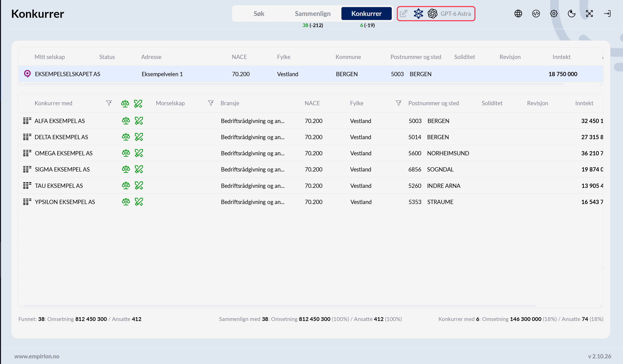Open the settings gear icon
623x364 pixels.
click(554, 14)
